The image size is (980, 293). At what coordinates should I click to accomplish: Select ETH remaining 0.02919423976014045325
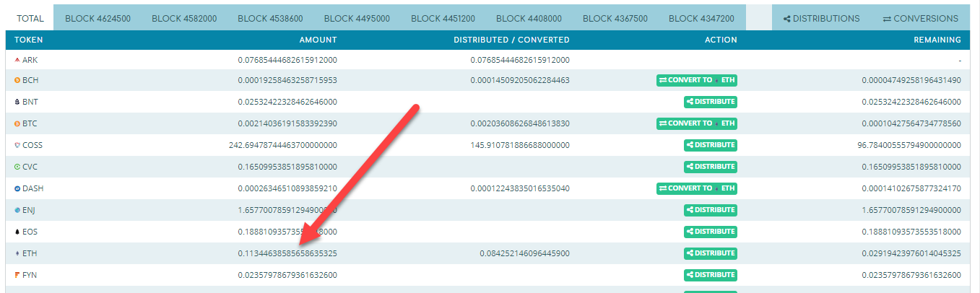click(911, 254)
